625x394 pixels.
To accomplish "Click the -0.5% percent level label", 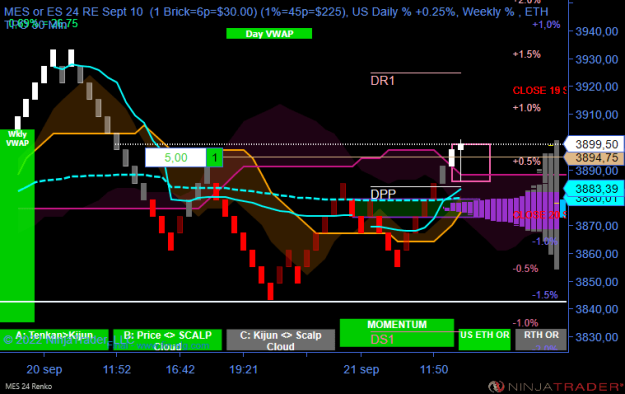I will [526, 268].
